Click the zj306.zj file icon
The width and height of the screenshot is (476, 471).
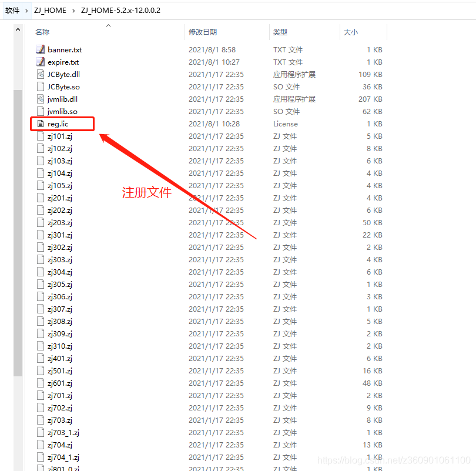[41, 296]
